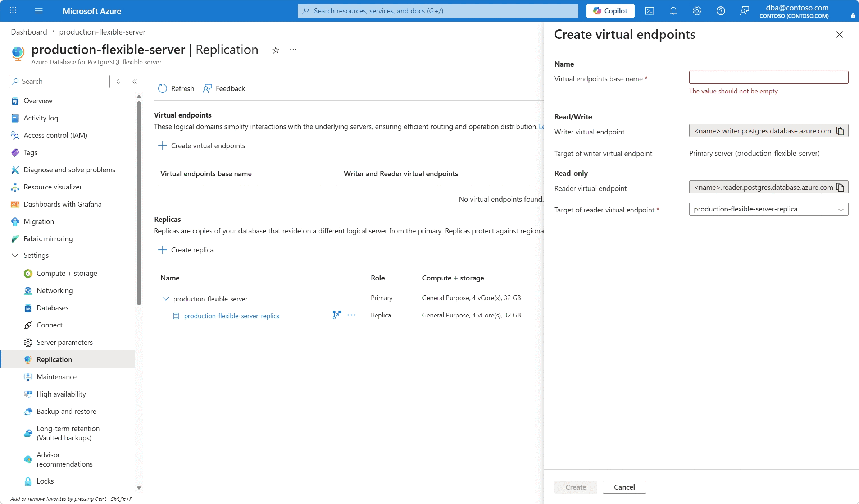
Task: Open the ellipsis menu for production-flexible-server-replica
Action: click(x=351, y=315)
